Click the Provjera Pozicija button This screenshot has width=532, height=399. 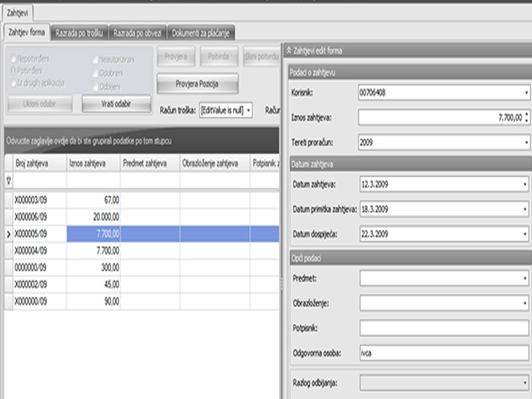click(x=197, y=84)
